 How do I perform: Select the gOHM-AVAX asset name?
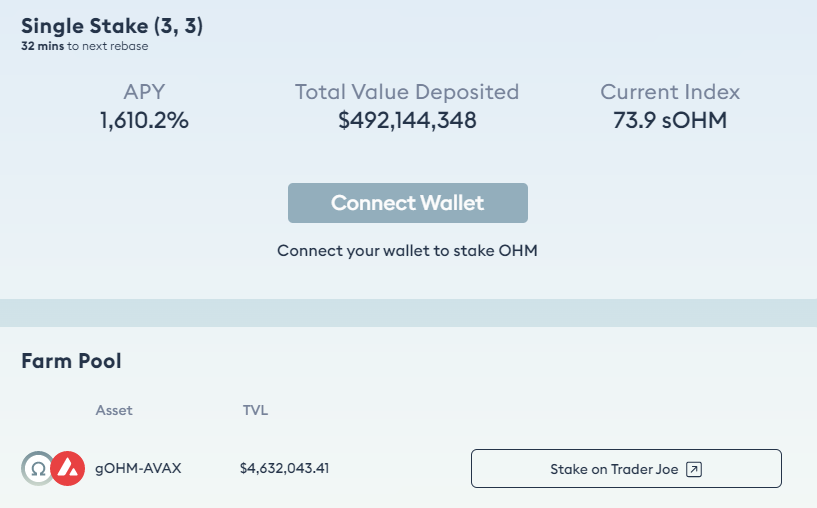click(138, 468)
